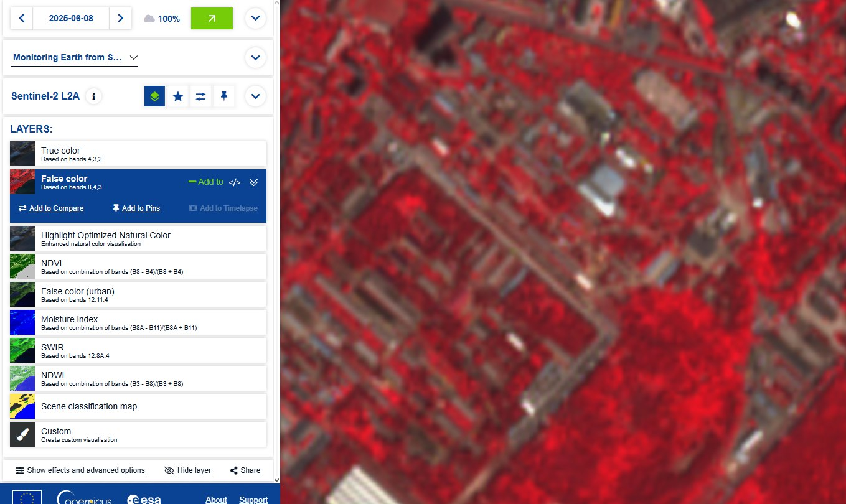Click the green arrow button
Screen dimensions: 846x504
212,19
